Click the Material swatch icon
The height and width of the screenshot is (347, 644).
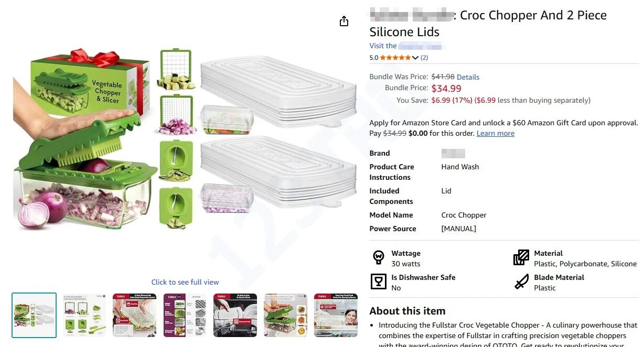pos(521,257)
